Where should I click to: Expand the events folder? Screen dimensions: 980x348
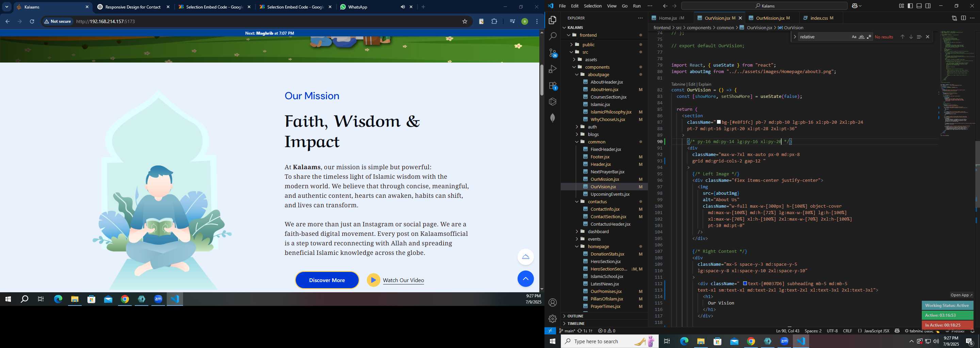(594, 239)
